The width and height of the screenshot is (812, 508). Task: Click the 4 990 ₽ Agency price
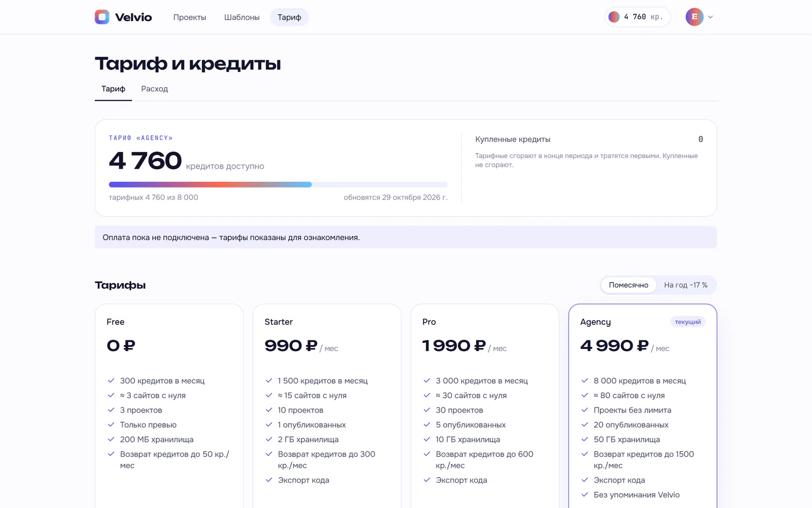tap(615, 346)
